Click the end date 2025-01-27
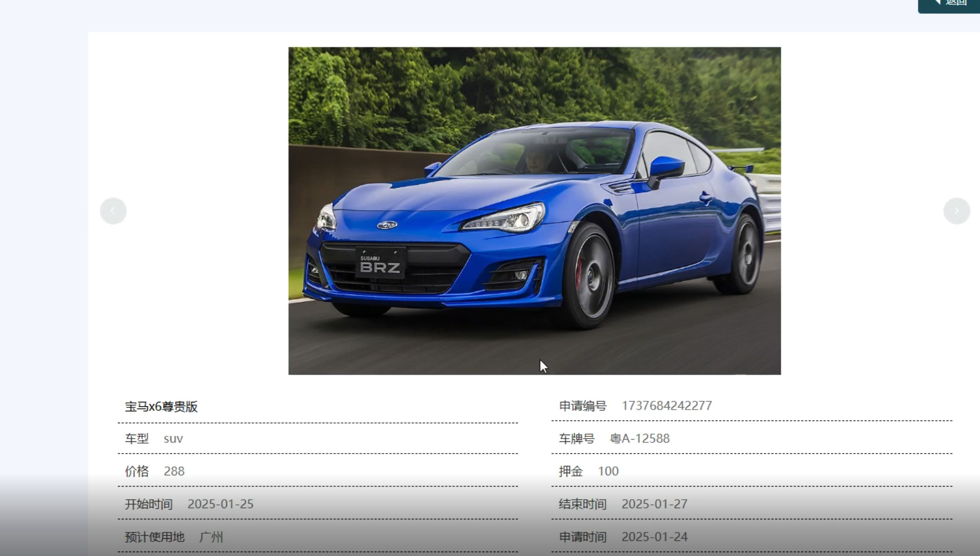Viewport: 980px width, 556px height. (x=654, y=504)
